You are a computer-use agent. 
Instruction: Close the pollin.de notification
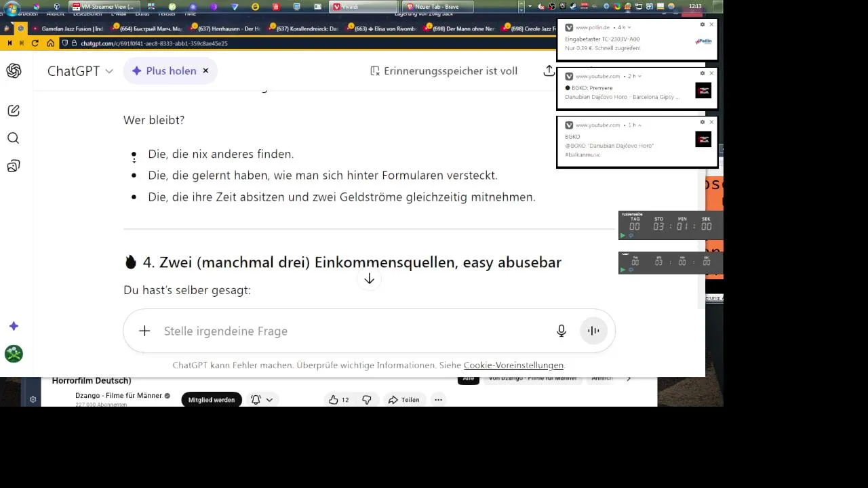point(711,24)
